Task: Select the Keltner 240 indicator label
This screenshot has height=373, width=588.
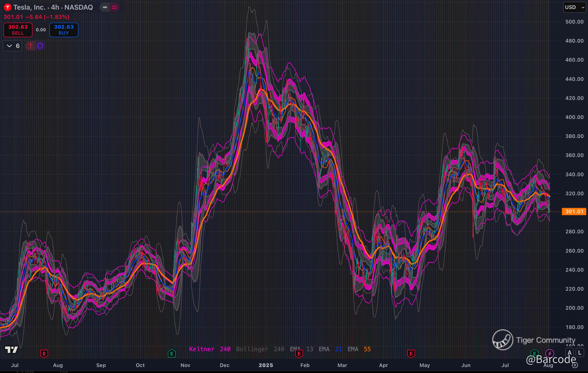Action: pyautogui.click(x=210, y=349)
